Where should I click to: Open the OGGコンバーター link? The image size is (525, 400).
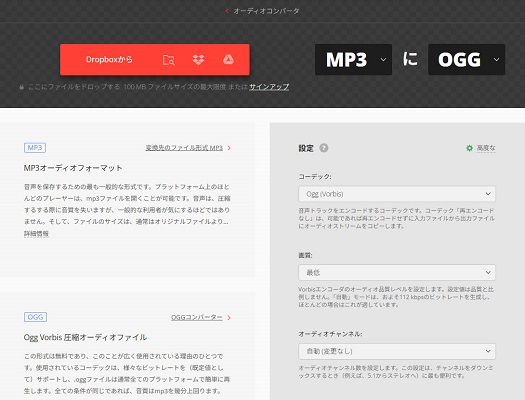(x=197, y=317)
